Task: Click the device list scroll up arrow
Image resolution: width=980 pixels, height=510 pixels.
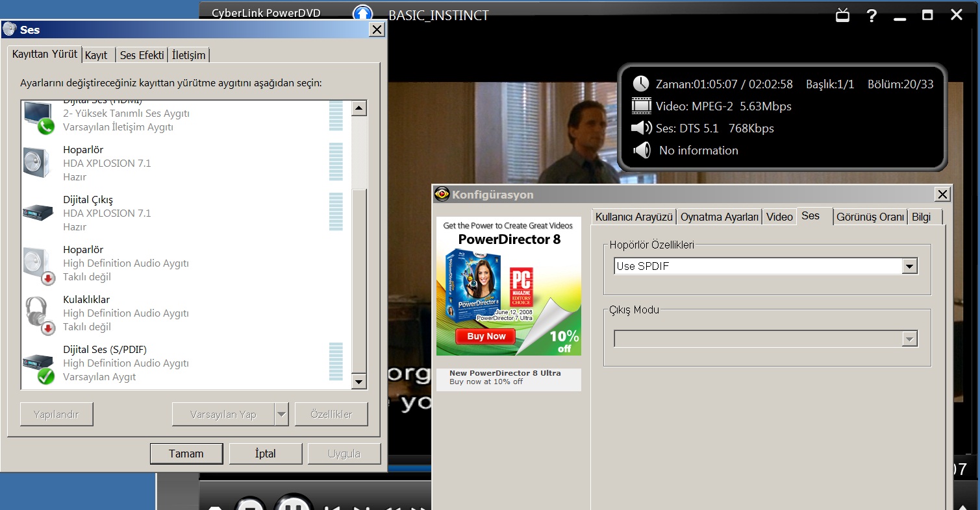Action: point(359,108)
